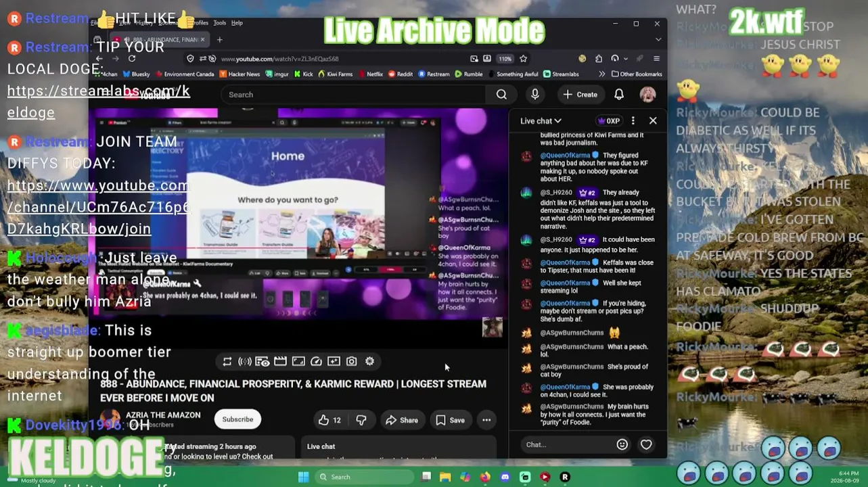Image resolution: width=868 pixels, height=487 pixels.
Task: Open the Restream bookmark
Action: (x=434, y=74)
